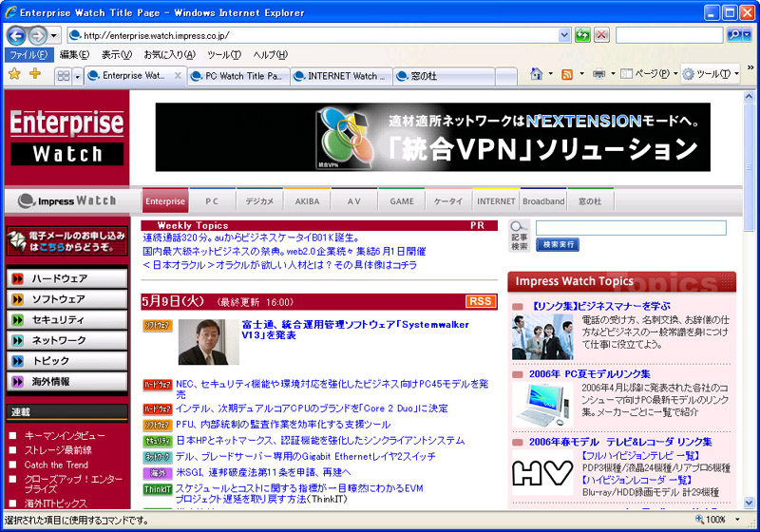Open the デル Gigabit Ethernet switch article
This screenshot has height=532, width=760.
click(x=305, y=456)
